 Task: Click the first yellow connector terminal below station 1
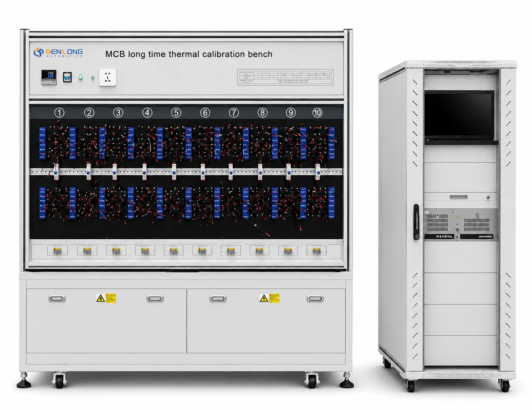coord(57,251)
